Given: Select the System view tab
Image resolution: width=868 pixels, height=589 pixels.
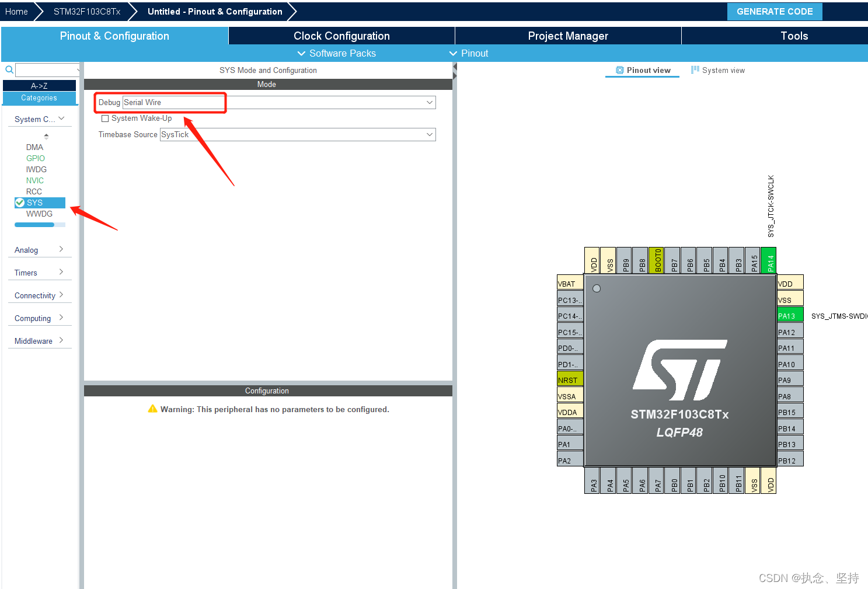Looking at the screenshot, I should 718,70.
